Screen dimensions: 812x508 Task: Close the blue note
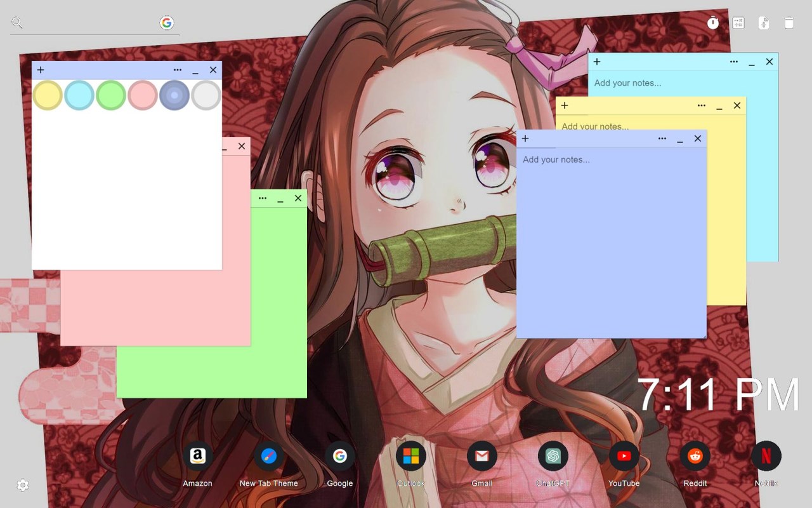[x=698, y=138]
